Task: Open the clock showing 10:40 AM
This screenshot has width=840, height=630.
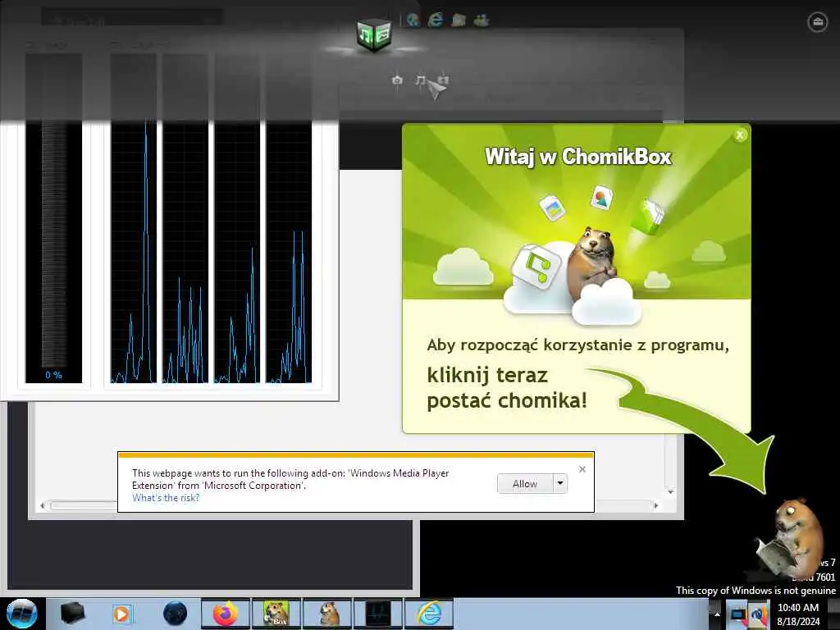Action: click(x=798, y=614)
